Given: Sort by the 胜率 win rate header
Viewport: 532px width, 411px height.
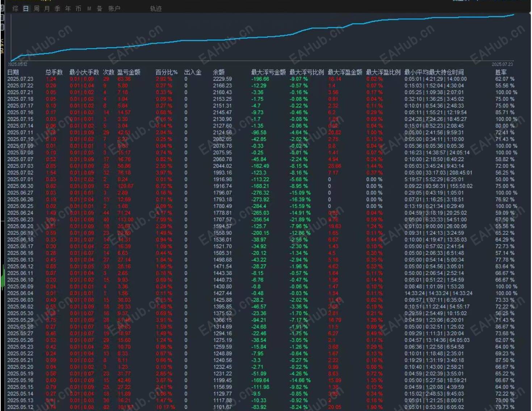Looking at the screenshot, I should (501, 72).
